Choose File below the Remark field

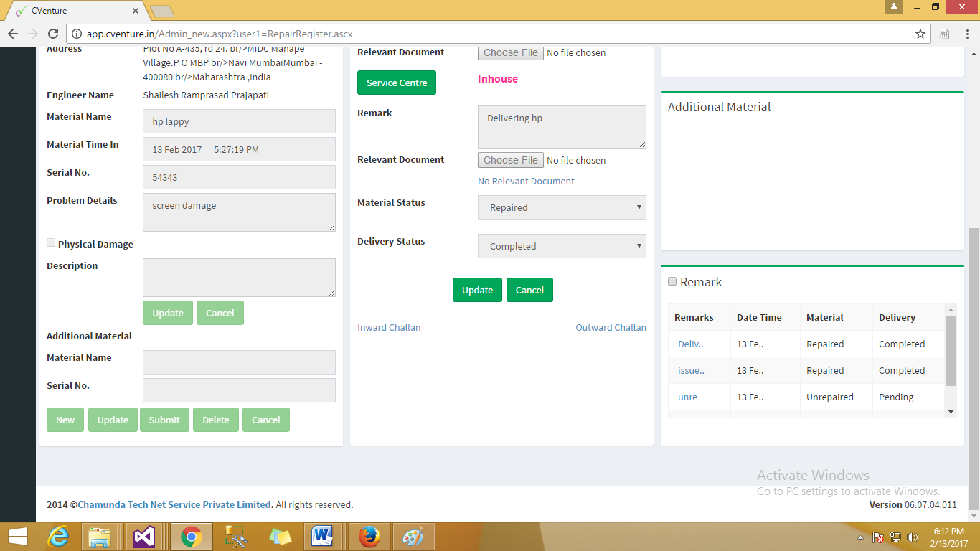click(511, 160)
